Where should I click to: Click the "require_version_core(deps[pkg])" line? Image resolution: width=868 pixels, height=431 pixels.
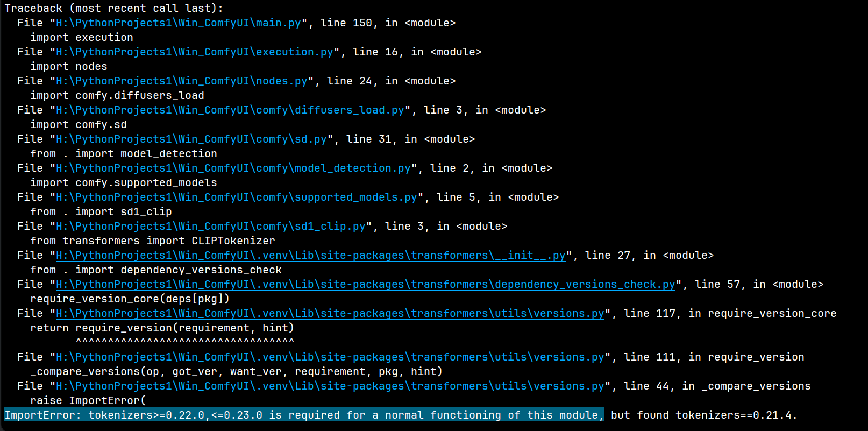click(130, 299)
